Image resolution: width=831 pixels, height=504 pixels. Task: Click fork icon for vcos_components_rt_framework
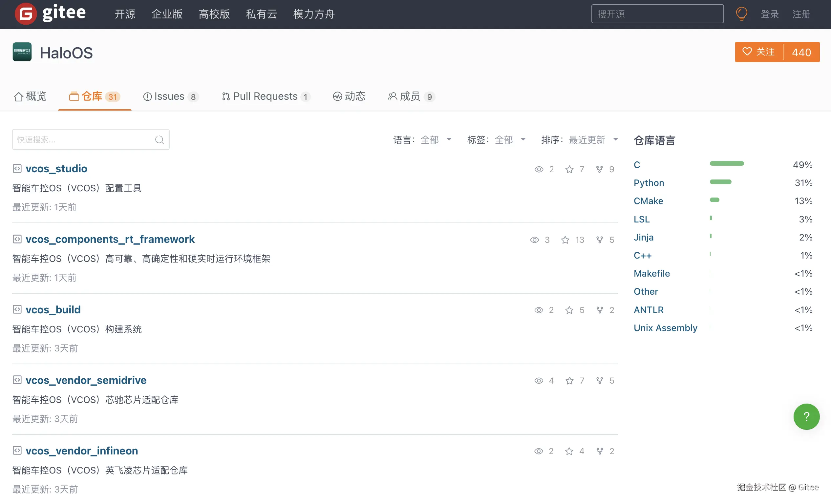(599, 240)
